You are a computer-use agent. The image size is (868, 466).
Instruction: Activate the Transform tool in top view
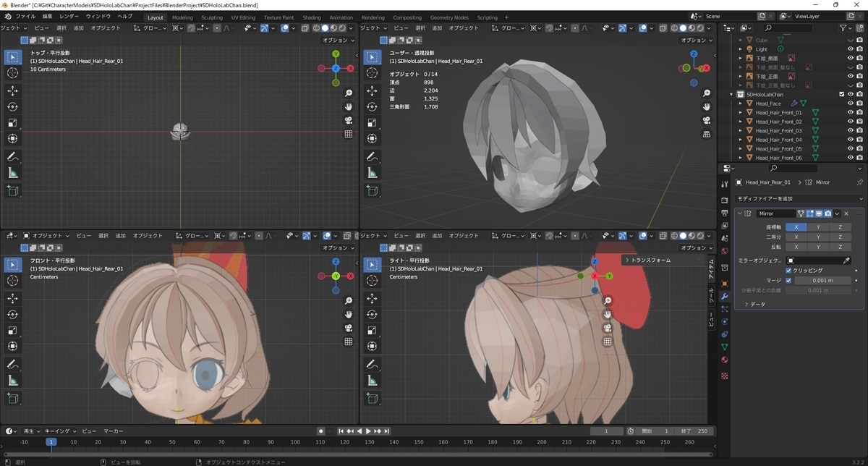coord(13,138)
